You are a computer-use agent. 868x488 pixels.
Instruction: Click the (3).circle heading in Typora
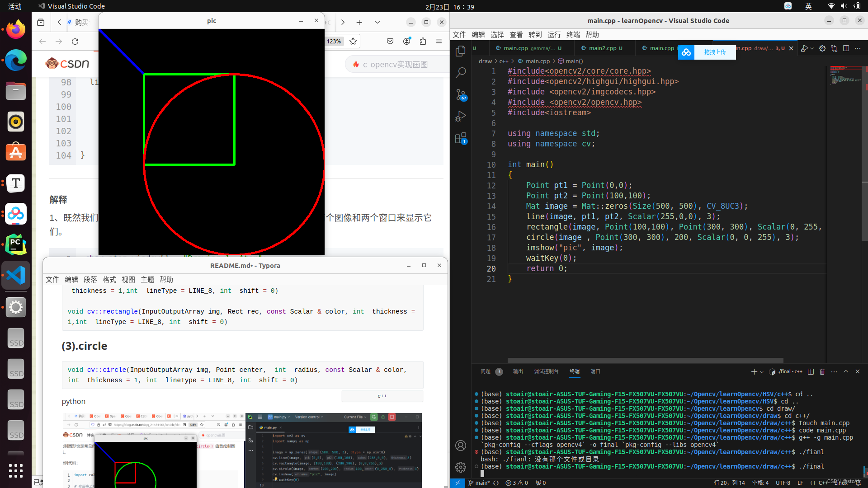(85, 346)
